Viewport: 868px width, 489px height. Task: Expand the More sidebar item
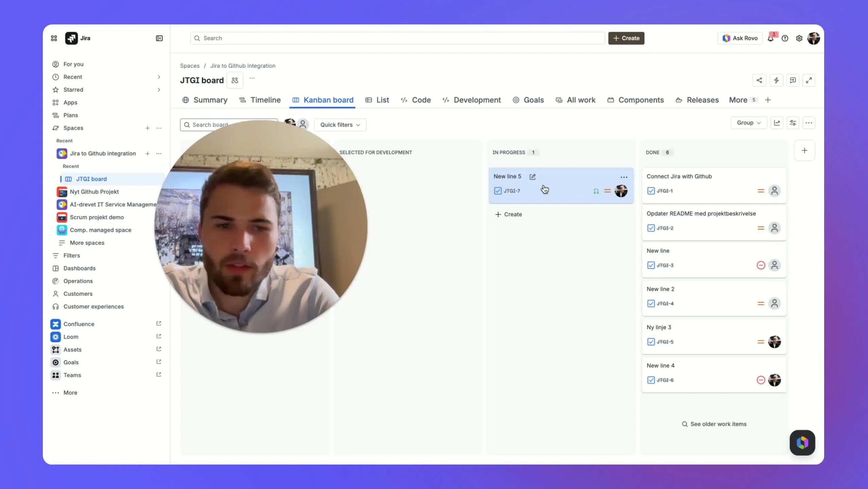coord(70,393)
